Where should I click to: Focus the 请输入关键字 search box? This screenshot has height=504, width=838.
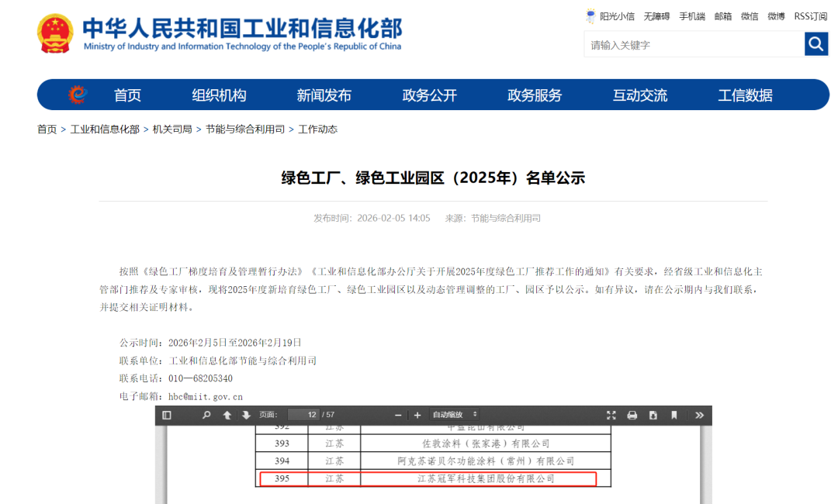coord(693,45)
